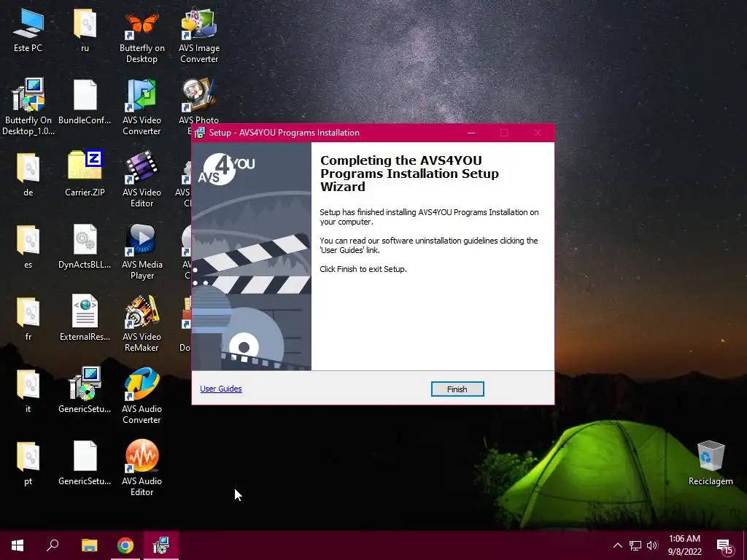Launch AVS Media Player shortcut
This screenshot has width=747, height=560.
point(142,252)
